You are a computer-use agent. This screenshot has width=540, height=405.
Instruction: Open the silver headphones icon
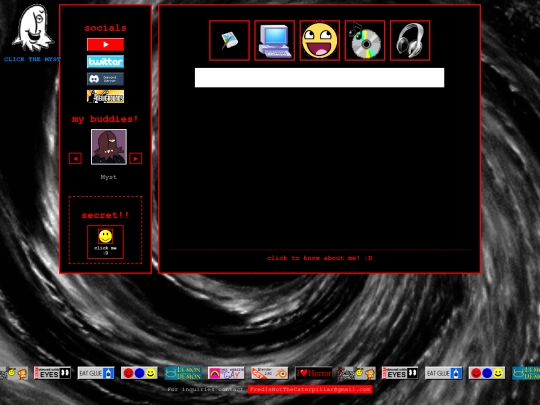pos(410,41)
